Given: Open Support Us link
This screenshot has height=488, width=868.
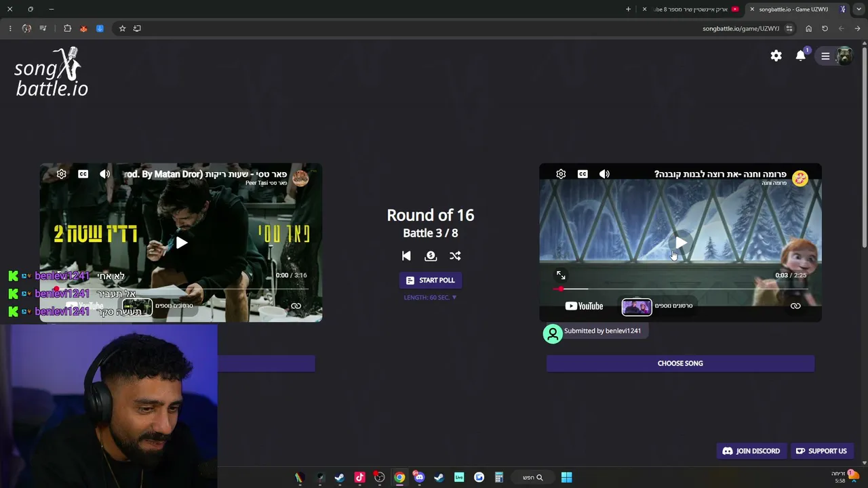Looking at the screenshot, I should coord(821,451).
